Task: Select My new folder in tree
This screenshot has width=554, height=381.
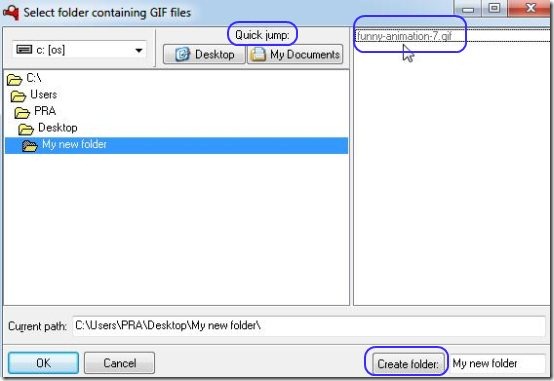Action: (x=176, y=145)
